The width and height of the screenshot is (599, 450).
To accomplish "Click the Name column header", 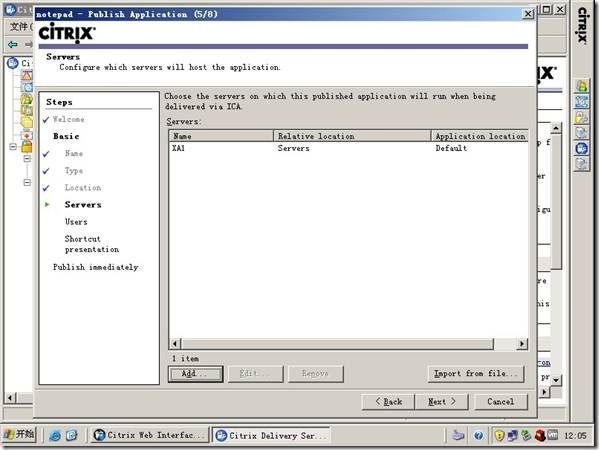I will pos(221,136).
